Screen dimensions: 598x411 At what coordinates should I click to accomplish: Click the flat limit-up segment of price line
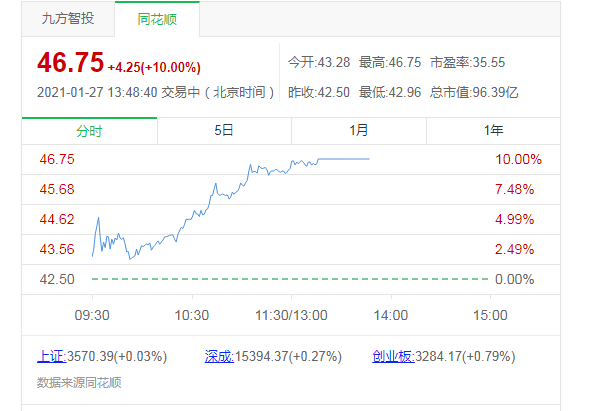point(344,159)
